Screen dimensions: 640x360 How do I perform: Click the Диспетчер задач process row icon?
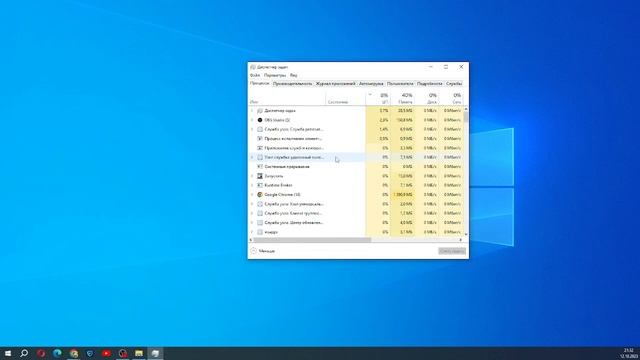tap(260, 111)
